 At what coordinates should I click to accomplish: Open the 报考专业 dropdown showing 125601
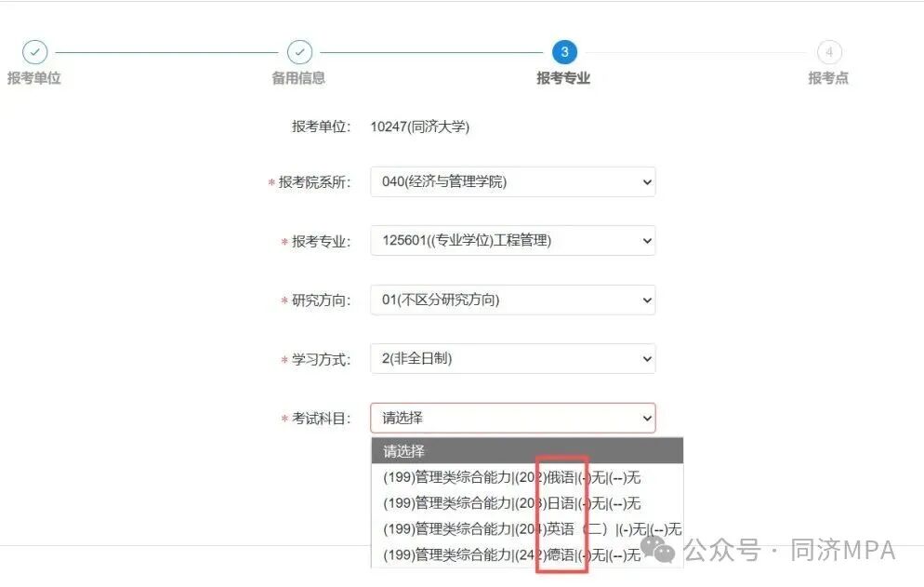pyautogui.click(x=512, y=241)
